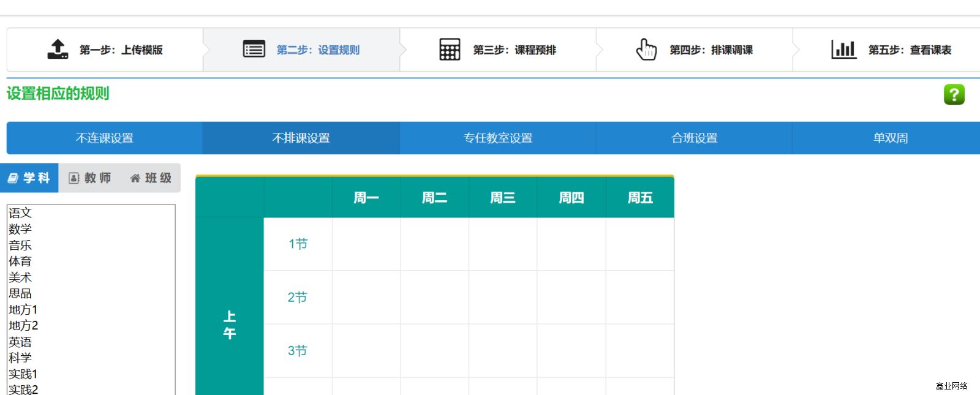This screenshot has height=395, width=980.
Task: Click the book icon on 学科 tab
Action: 13,178
